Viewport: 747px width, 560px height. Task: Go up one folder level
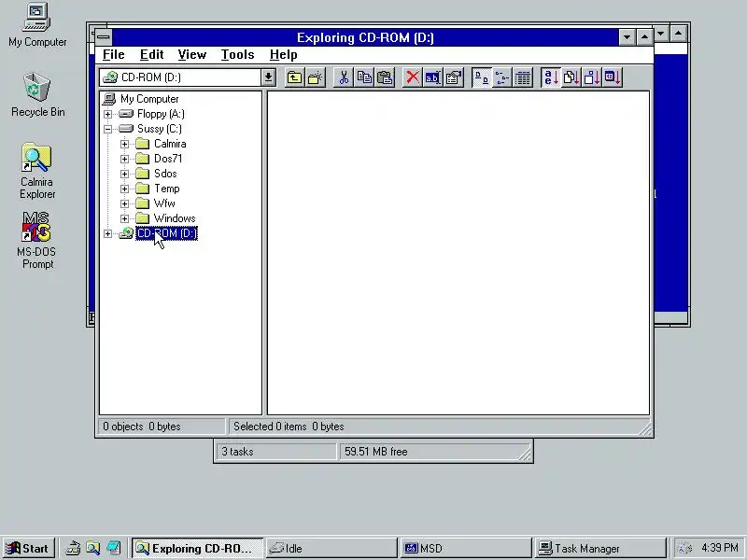[x=294, y=77]
